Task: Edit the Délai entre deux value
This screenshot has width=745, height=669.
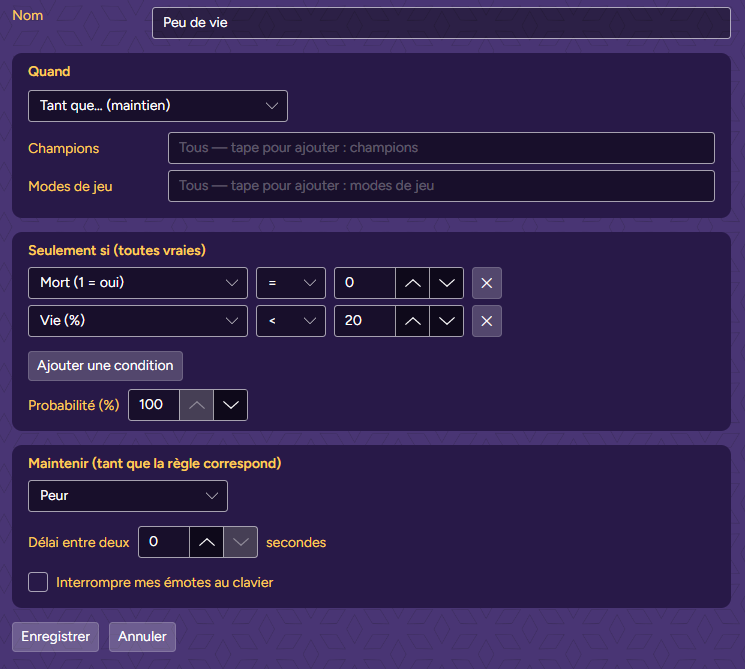Action: click(164, 542)
